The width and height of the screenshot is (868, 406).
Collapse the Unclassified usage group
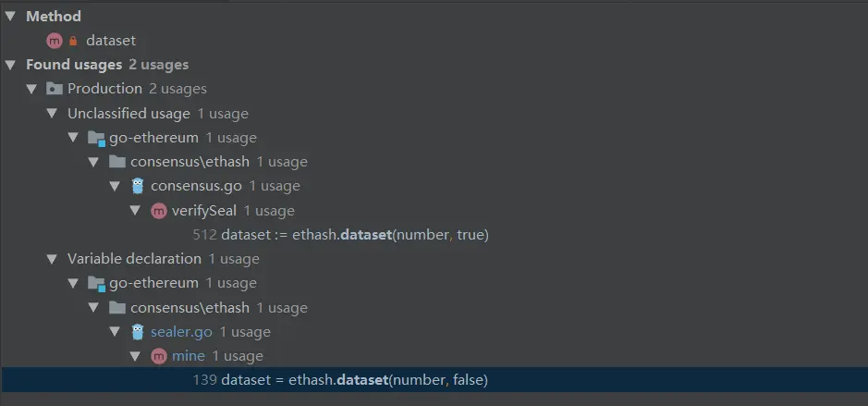[52, 114]
